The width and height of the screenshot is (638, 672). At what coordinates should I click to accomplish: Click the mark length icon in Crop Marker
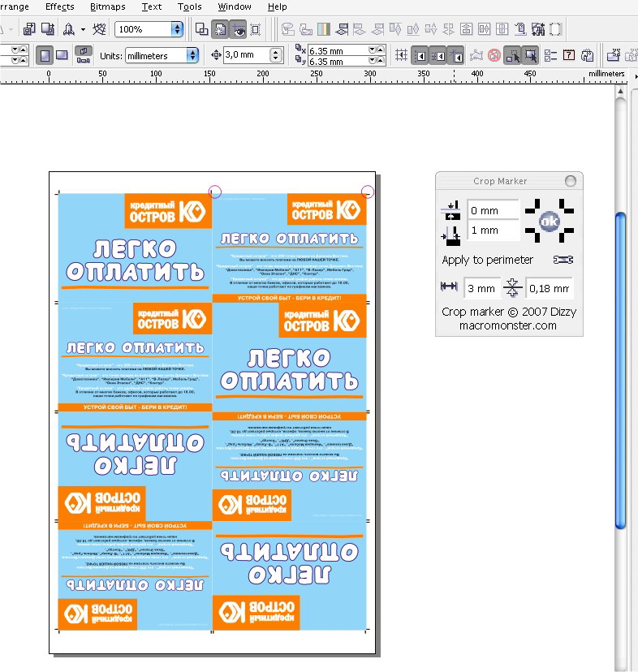[x=449, y=286]
